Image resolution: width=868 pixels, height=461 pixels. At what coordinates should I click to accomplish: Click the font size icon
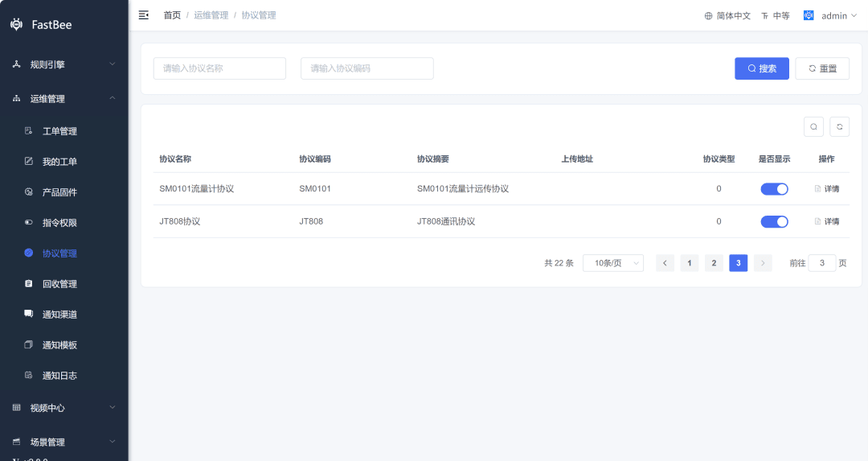(x=764, y=15)
